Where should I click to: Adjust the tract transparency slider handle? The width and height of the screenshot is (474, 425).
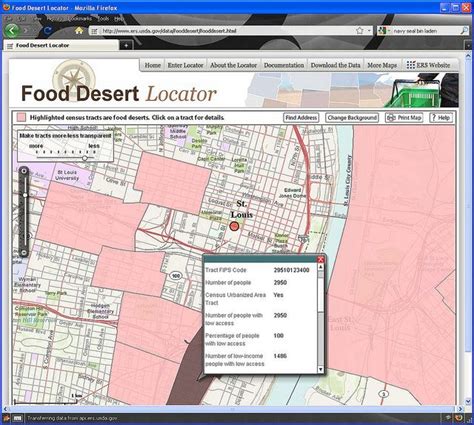(x=85, y=158)
